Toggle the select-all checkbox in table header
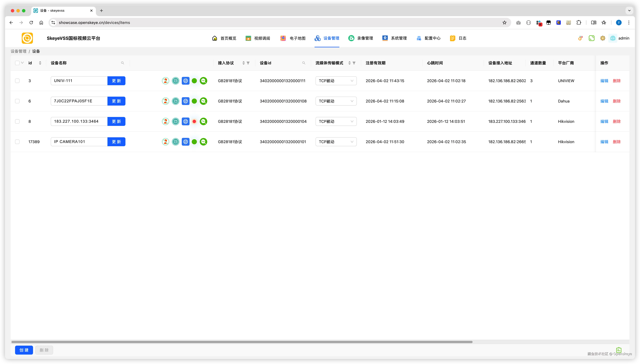Screen dimensions: 640x364 (x=17, y=63)
